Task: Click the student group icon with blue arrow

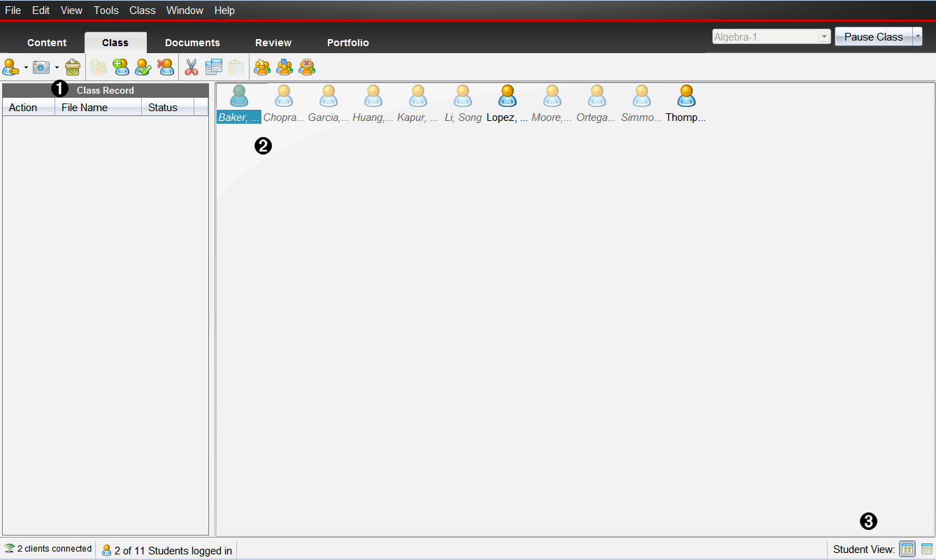Action: tap(285, 67)
